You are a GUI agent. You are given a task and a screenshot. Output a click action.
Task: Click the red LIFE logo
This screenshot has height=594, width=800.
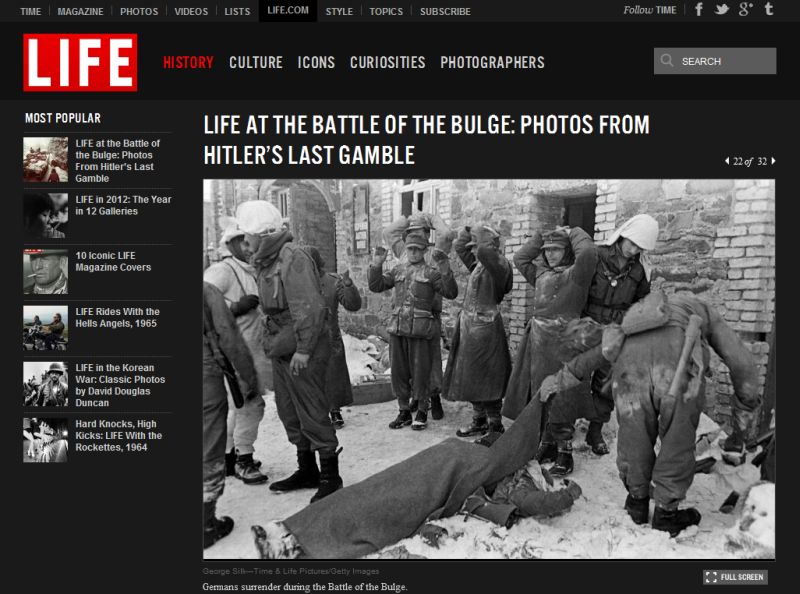tap(80, 62)
